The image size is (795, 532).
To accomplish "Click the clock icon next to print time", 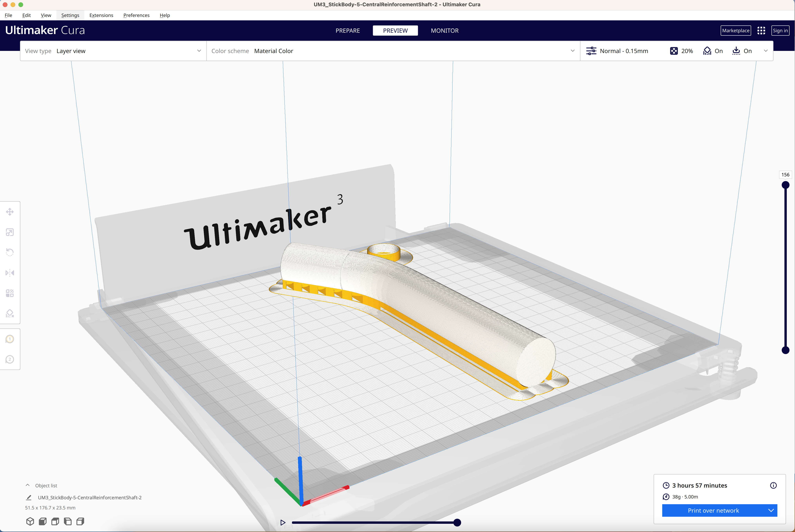I will click(x=666, y=485).
